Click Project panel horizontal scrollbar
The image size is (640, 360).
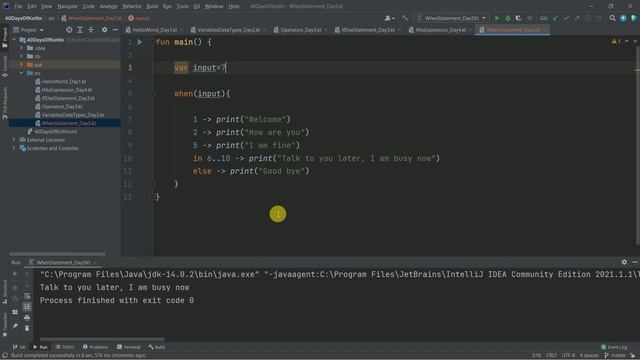tap(57, 254)
